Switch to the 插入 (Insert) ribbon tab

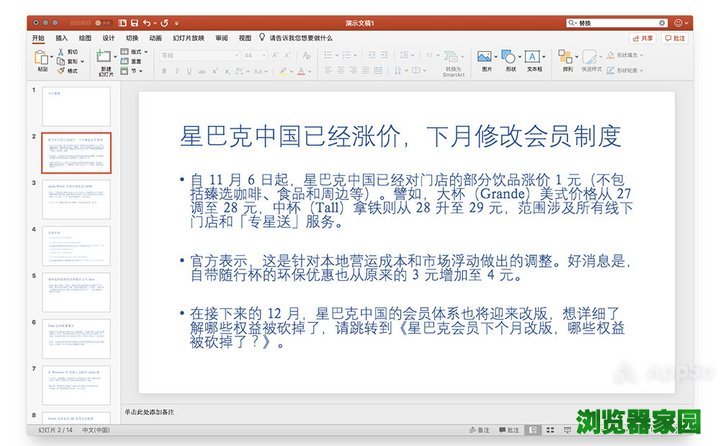pyautogui.click(x=62, y=38)
